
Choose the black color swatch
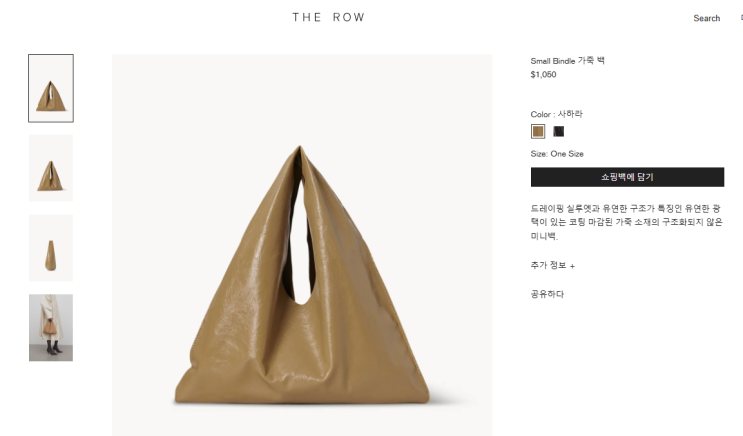(x=559, y=131)
